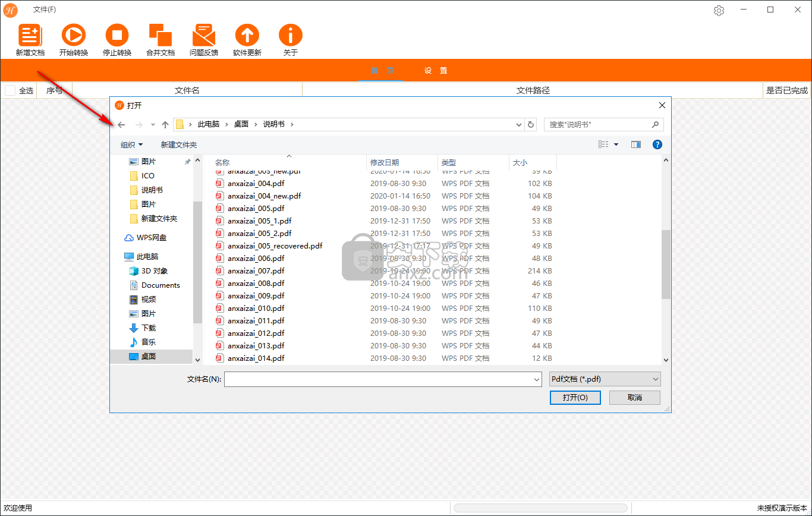The height and width of the screenshot is (516, 812).
Task: Go up one folder level
Action: [x=165, y=125]
